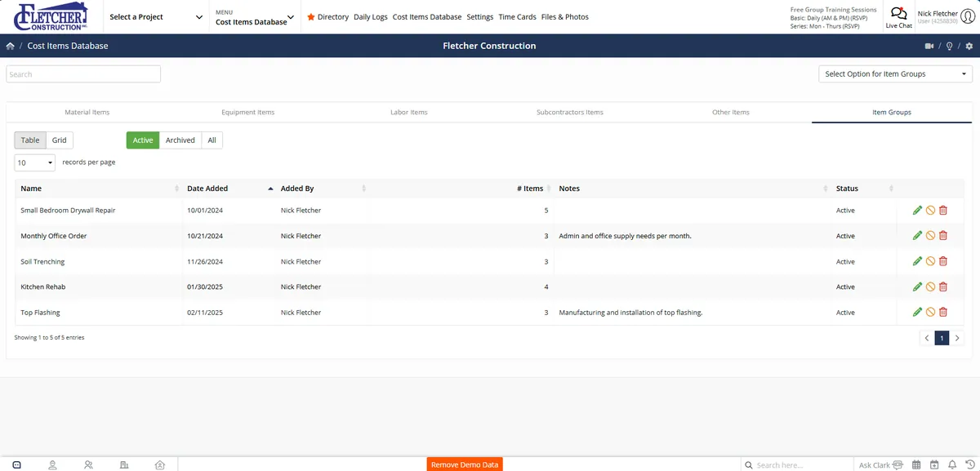
Task: Archive the Monthly Office Order group
Action: 930,236
